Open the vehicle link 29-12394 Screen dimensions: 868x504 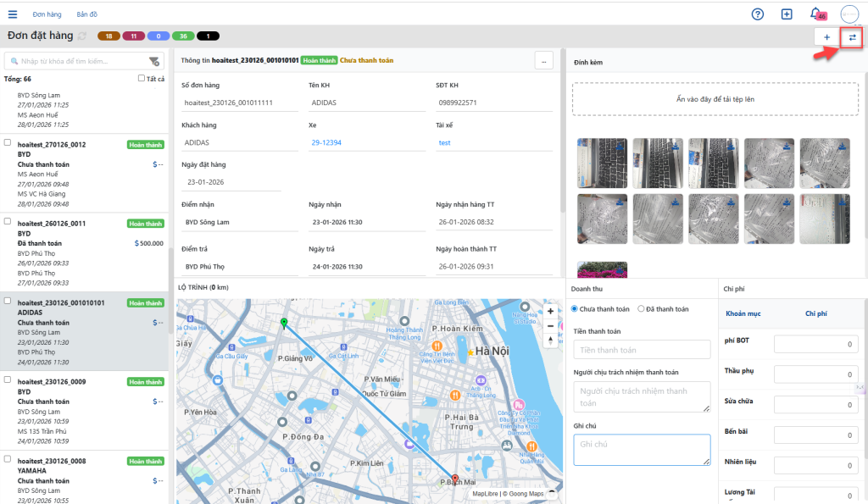[x=325, y=142]
